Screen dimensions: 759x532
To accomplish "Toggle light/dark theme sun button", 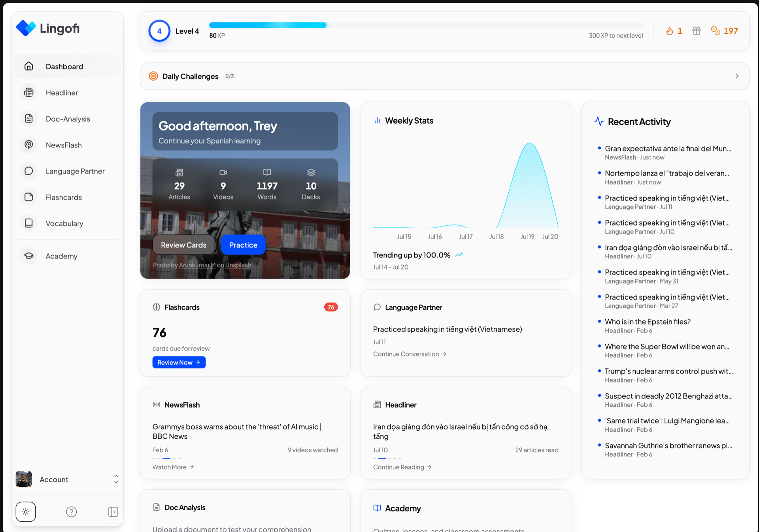I will coord(26,512).
